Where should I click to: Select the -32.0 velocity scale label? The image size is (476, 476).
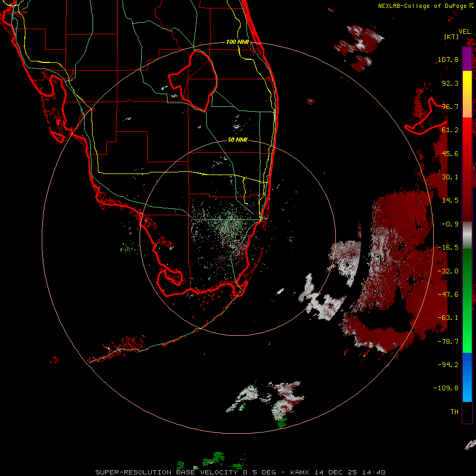448,271
